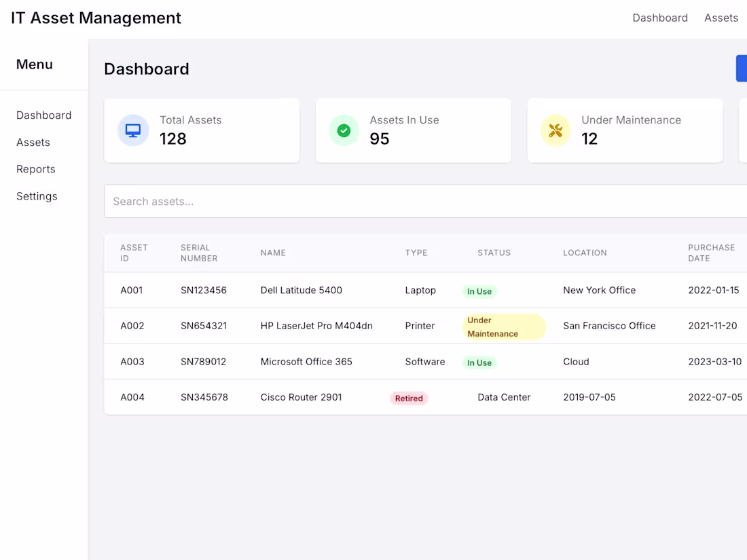This screenshot has height=560, width=747.
Task: Click serial number SN345678
Action: coord(204,398)
